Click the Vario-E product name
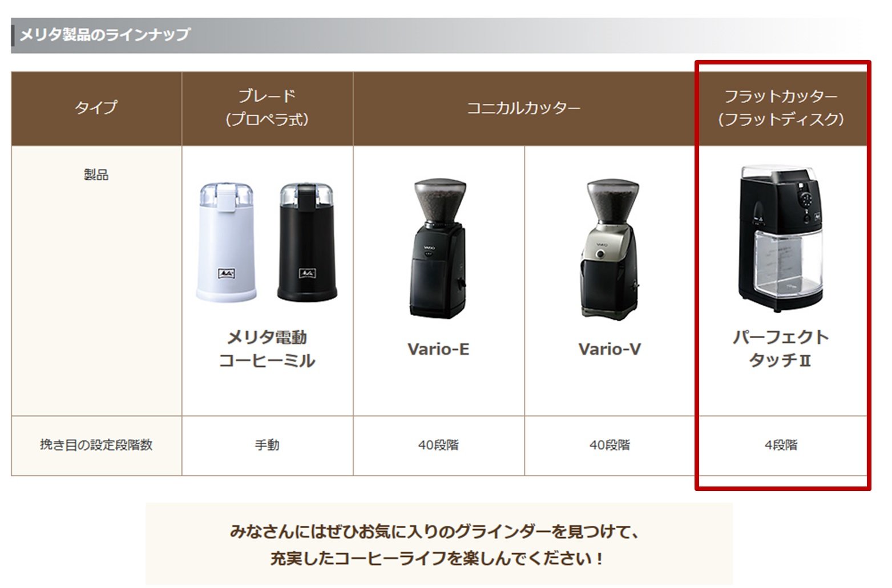892x588 pixels. [x=438, y=349]
